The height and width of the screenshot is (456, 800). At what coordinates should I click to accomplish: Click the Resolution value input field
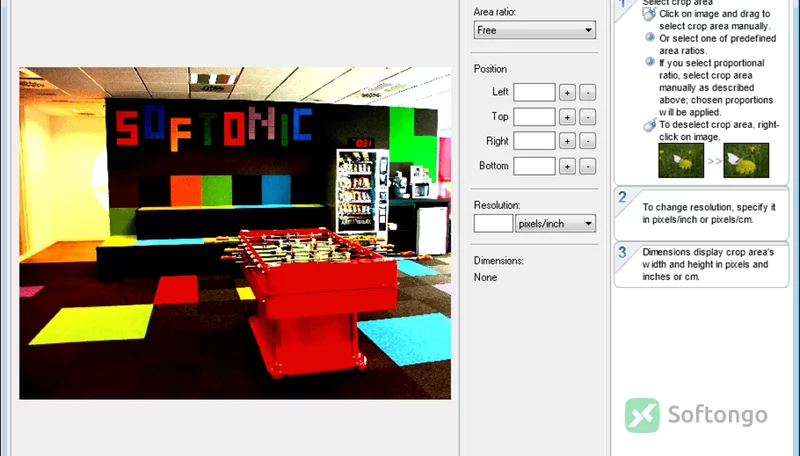pyautogui.click(x=493, y=223)
